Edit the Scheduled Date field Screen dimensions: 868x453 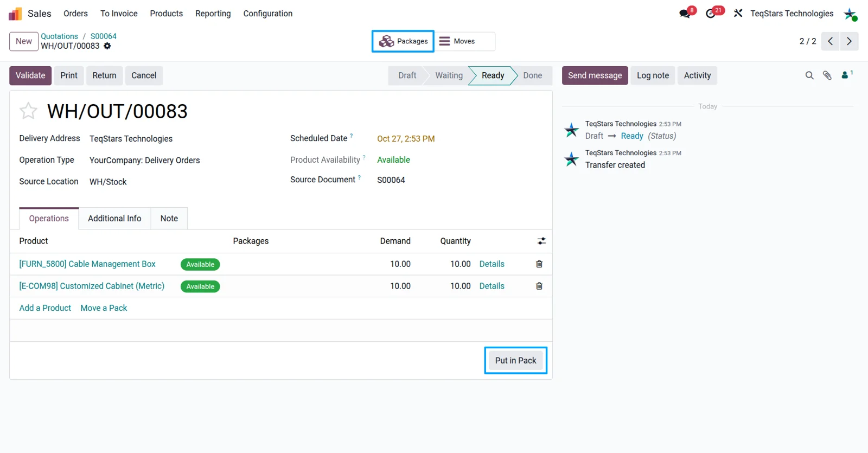pyautogui.click(x=406, y=139)
